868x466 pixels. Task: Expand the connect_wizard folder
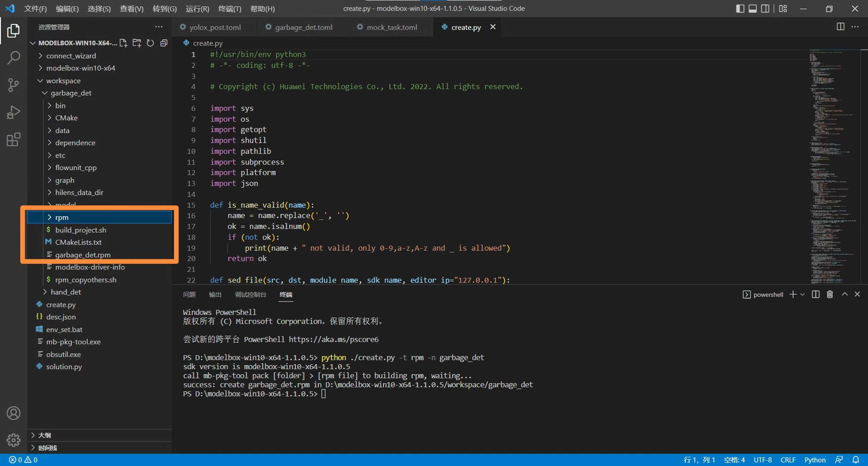pos(71,56)
